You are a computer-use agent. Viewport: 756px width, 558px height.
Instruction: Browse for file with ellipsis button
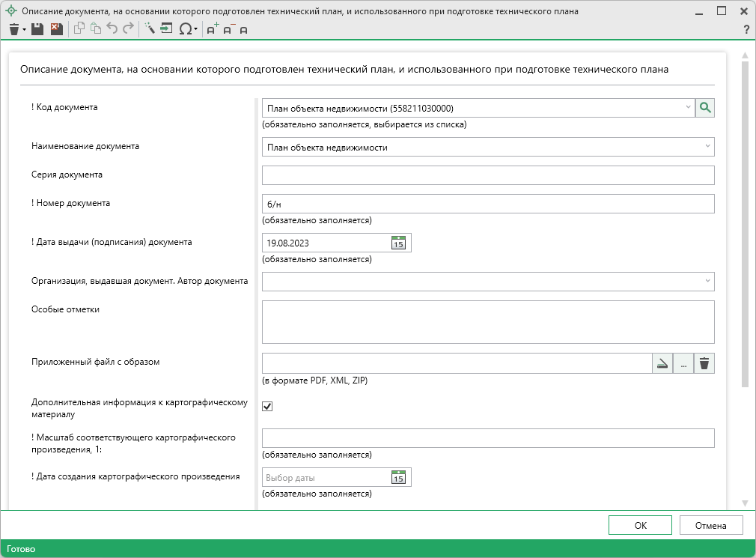683,364
